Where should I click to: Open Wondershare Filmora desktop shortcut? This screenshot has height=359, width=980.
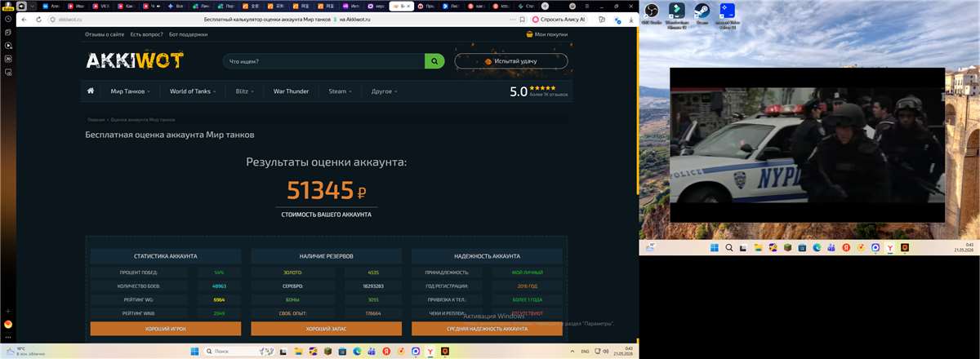(x=676, y=14)
